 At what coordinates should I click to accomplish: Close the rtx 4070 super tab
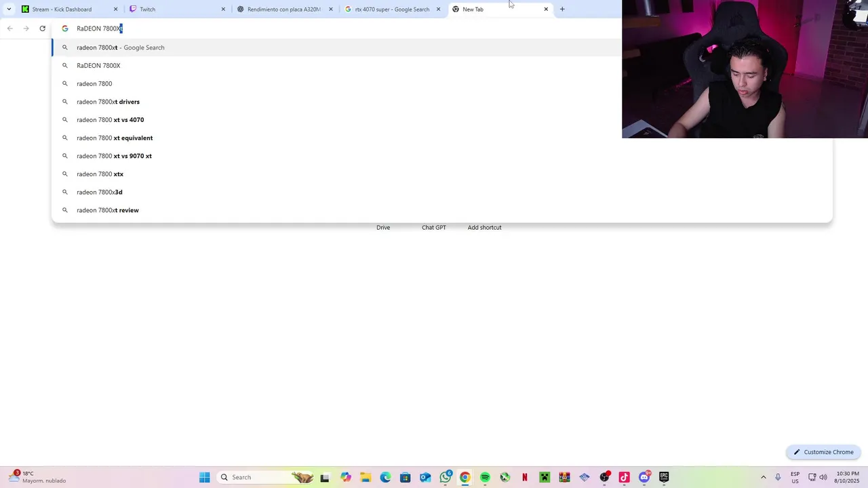(x=438, y=9)
